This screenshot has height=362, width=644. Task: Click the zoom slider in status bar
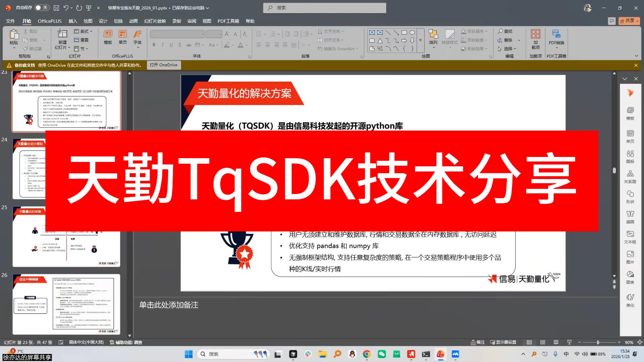point(598,342)
